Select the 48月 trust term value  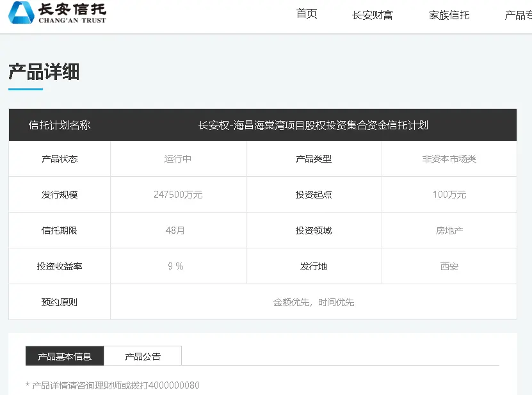(x=175, y=230)
